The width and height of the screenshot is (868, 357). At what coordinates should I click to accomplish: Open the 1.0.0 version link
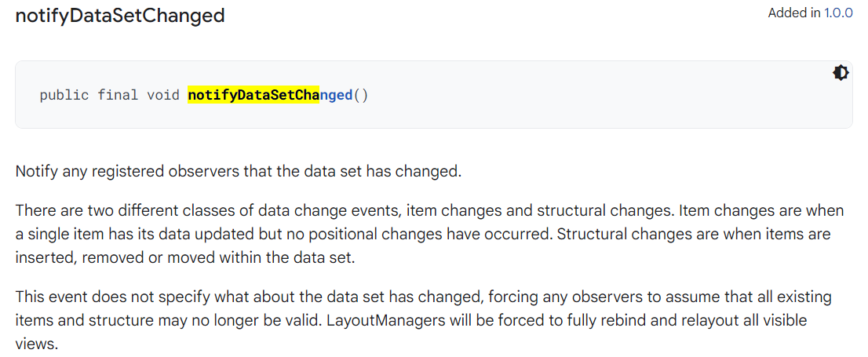pos(838,13)
